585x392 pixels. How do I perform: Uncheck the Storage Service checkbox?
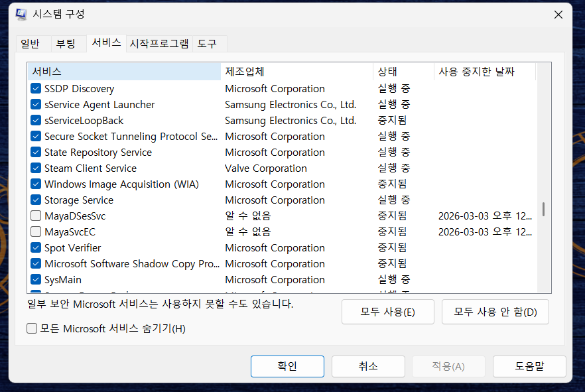pos(36,200)
